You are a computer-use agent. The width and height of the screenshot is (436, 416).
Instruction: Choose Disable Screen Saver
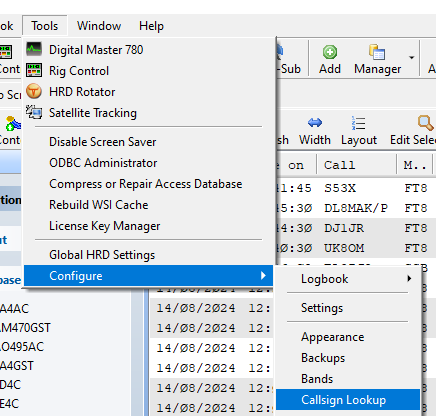click(x=149, y=142)
